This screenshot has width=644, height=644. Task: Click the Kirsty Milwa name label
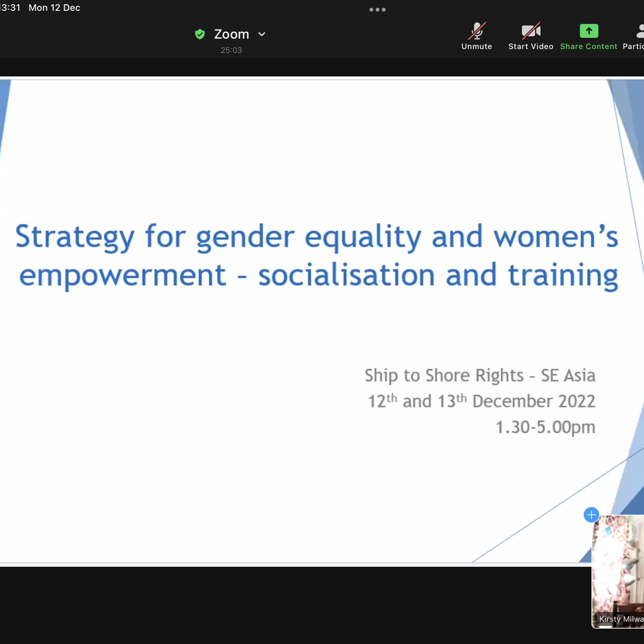tap(621, 619)
